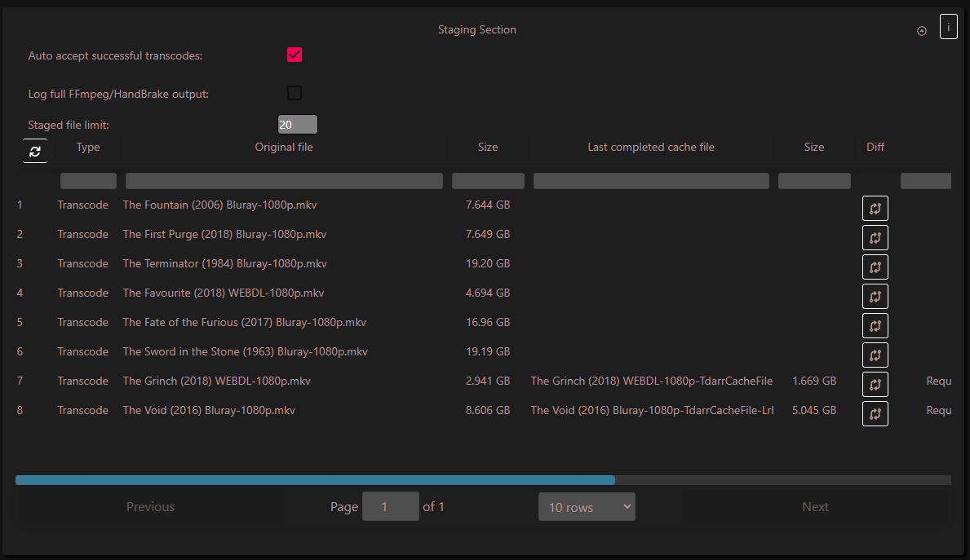Open the info panel via the i button
970x560 pixels.
948,27
